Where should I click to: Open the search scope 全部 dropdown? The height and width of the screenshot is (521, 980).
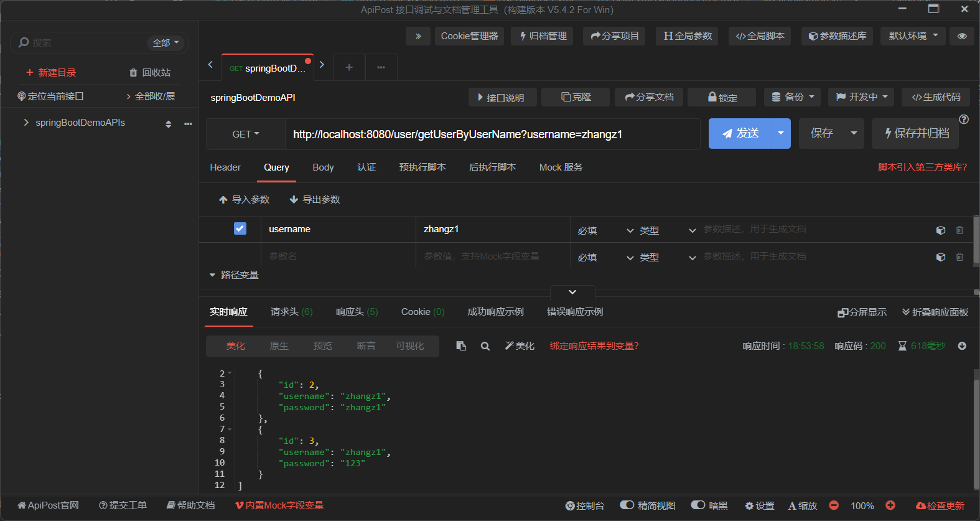point(166,43)
